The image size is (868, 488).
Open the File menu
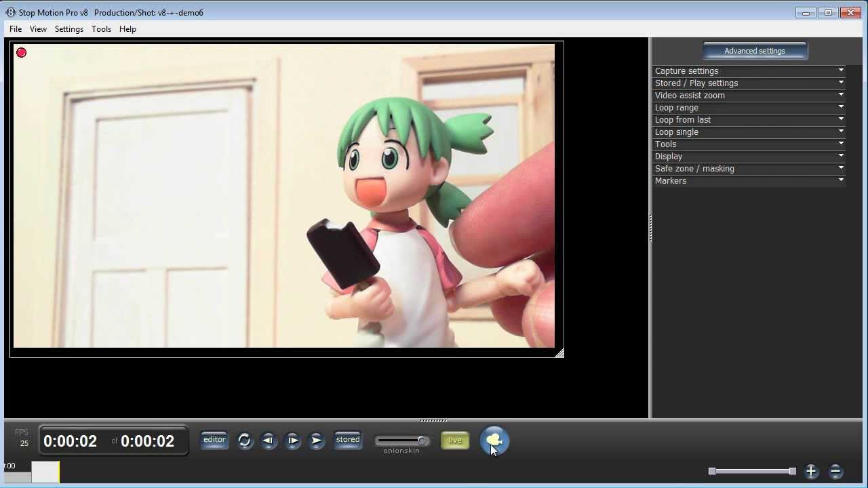point(16,29)
